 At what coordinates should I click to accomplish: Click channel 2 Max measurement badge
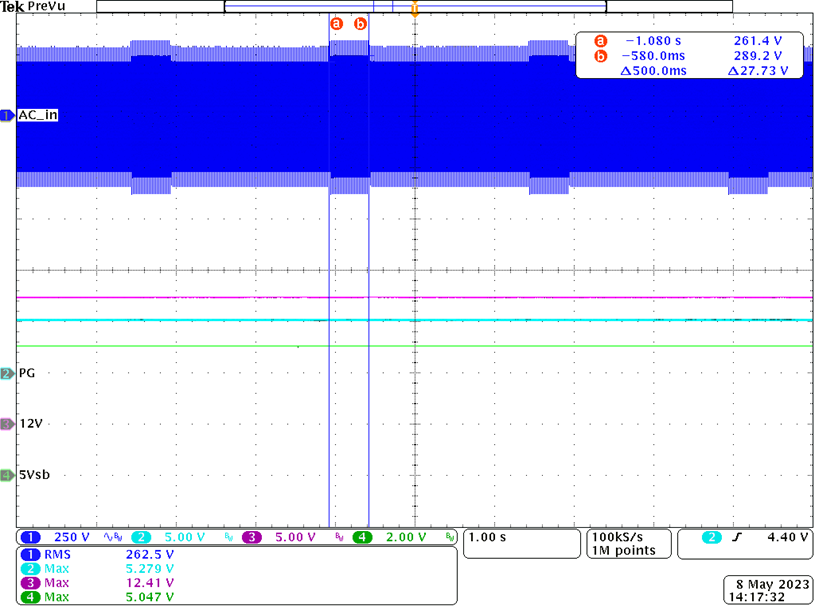coord(30,569)
